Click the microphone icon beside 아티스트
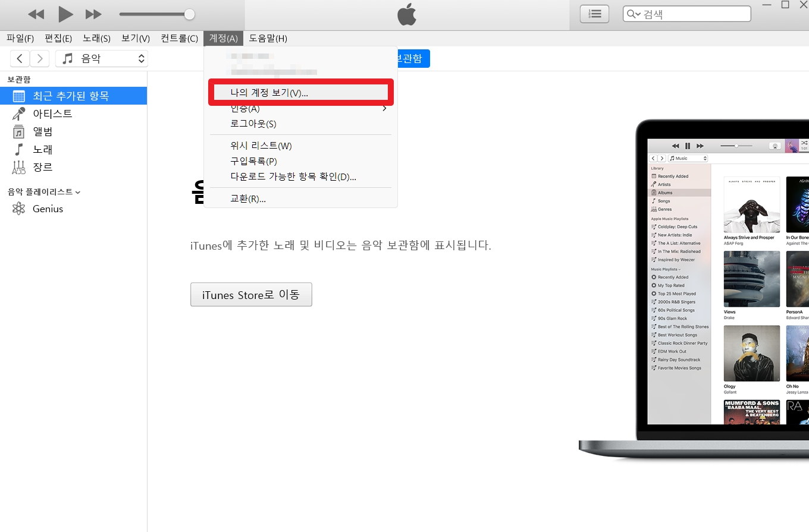 pos(19,114)
